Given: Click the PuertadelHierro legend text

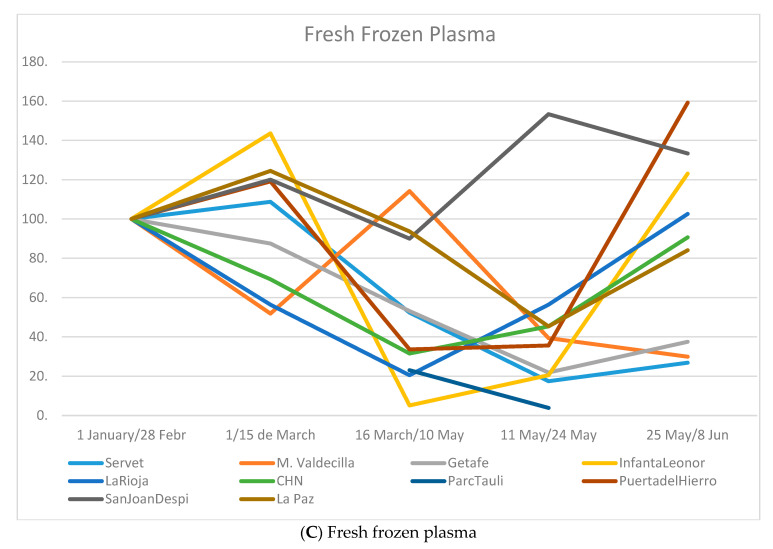Looking at the screenshot, I should click(668, 481).
